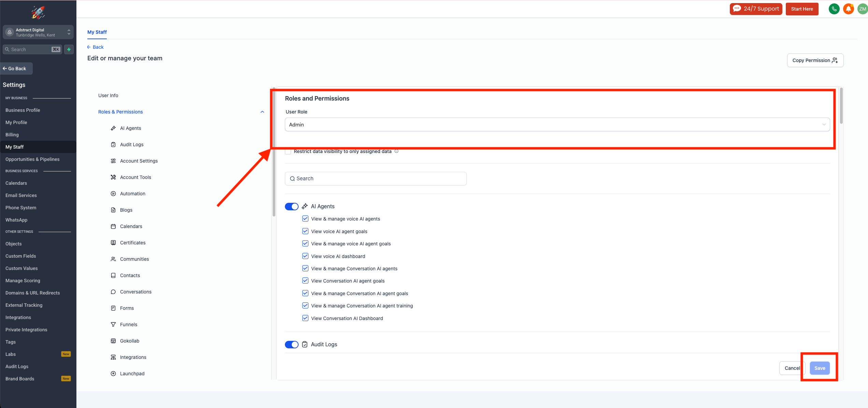The width and height of the screenshot is (868, 408).
Task: Uncheck View voice AI dashboard permission
Action: (305, 256)
